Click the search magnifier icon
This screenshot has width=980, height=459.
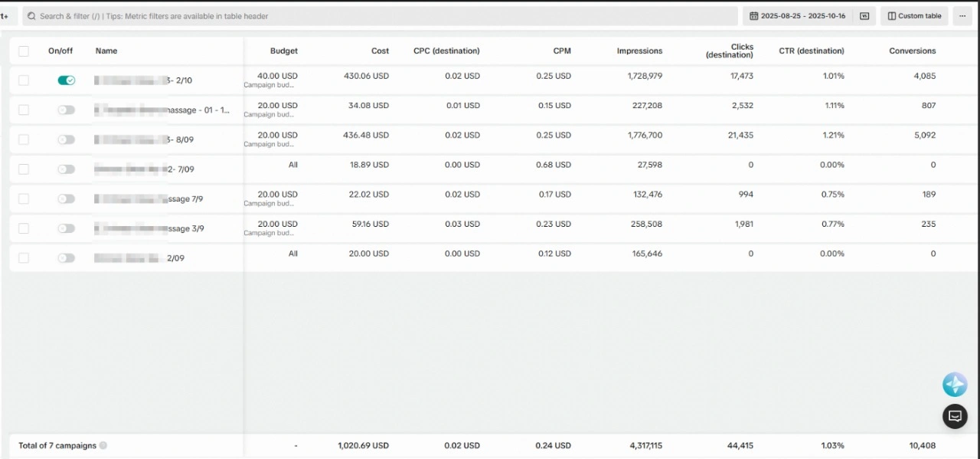tap(31, 16)
